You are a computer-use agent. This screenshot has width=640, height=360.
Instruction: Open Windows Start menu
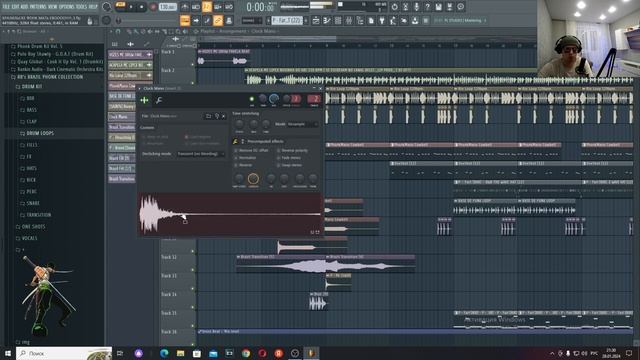8,353
